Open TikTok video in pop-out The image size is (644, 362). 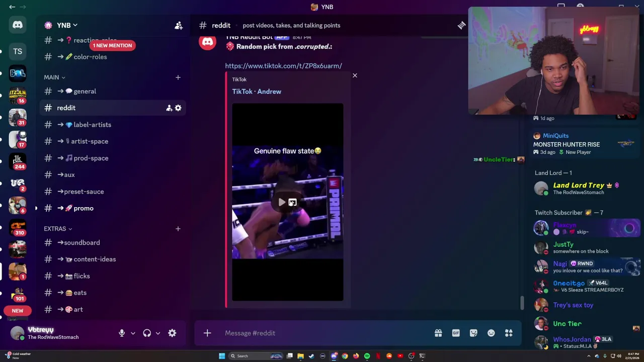pos(292,202)
